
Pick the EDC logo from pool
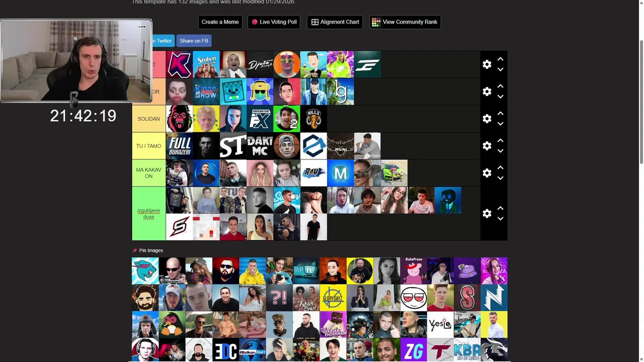[225, 350]
